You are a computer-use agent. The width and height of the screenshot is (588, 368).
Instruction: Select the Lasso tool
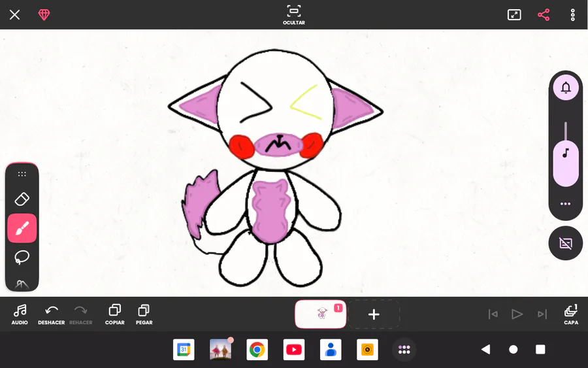click(22, 258)
